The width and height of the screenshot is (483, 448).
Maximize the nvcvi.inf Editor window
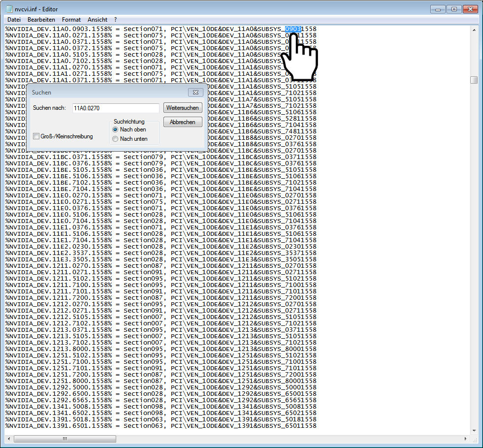pyautogui.click(x=454, y=9)
